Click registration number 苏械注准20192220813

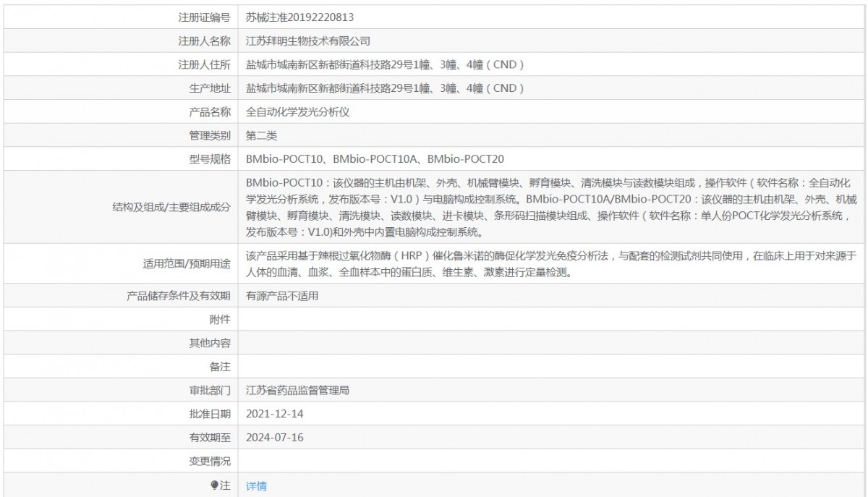point(300,17)
